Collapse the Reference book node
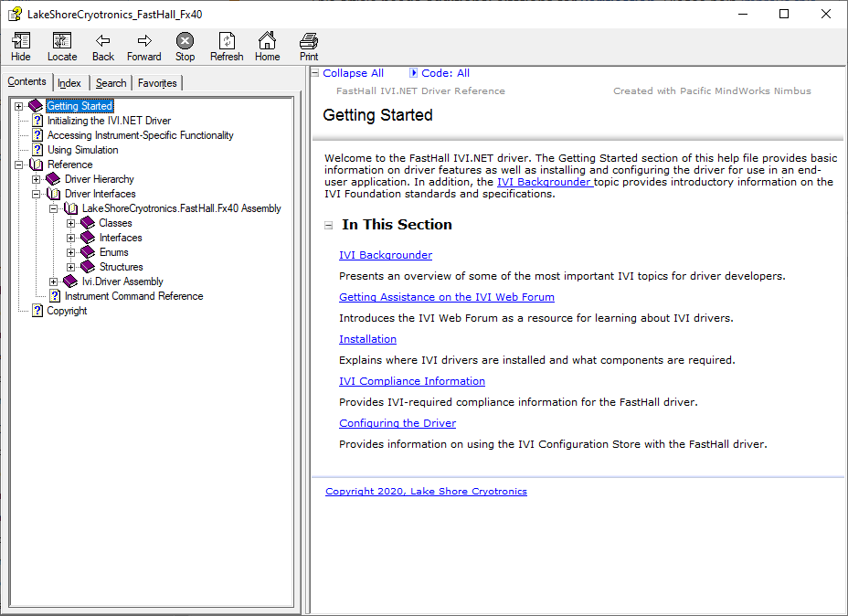The height and width of the screenshot is (616, 848). click(18, 164)
